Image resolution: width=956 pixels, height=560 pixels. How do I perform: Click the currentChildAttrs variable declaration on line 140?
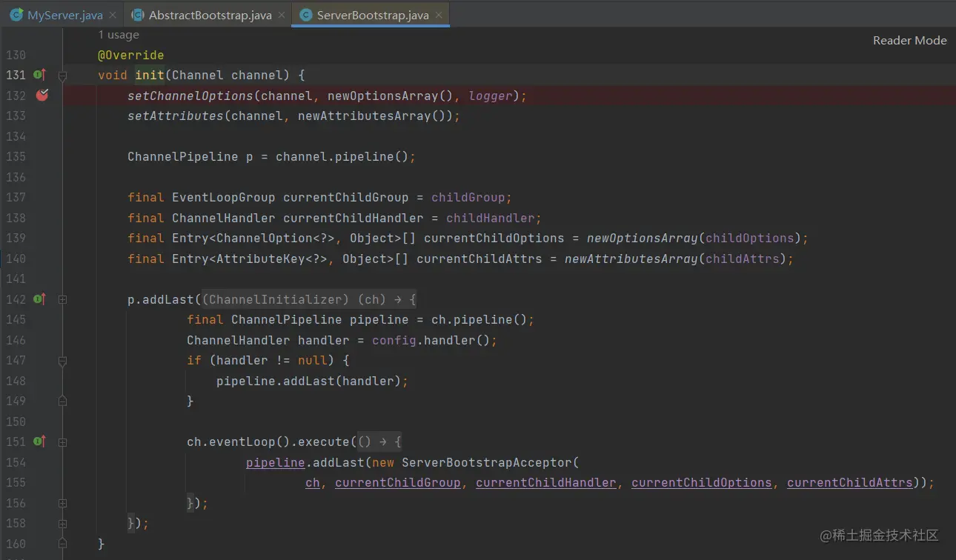pos(479,259)
